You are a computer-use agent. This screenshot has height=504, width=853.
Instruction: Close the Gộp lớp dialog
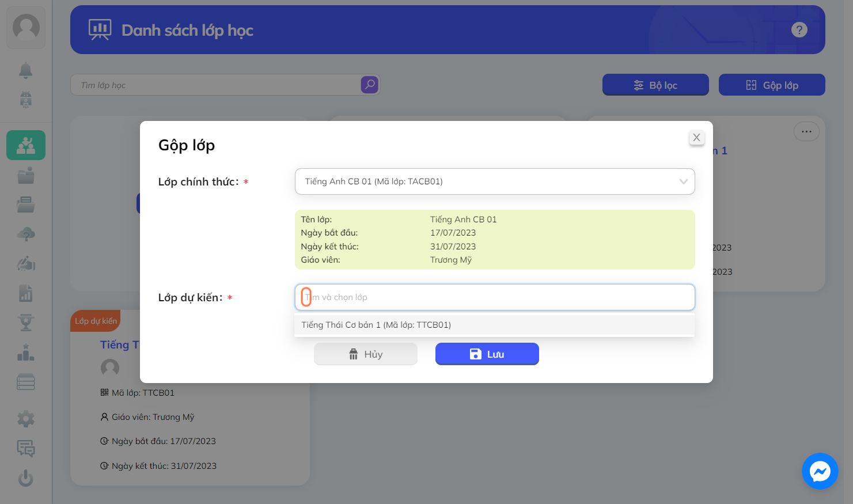pyautogui.click(x=696, y=138)
